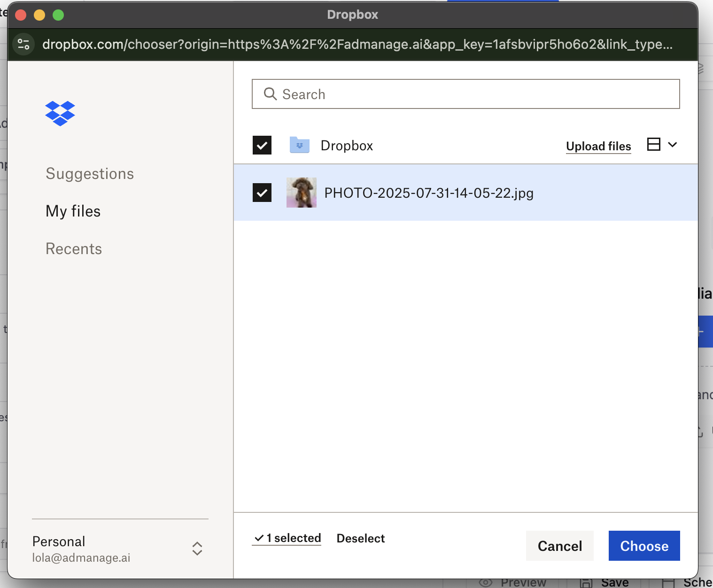Click Upload files link
This screenshot has width=713, height=588.
(x=598, y=146)
